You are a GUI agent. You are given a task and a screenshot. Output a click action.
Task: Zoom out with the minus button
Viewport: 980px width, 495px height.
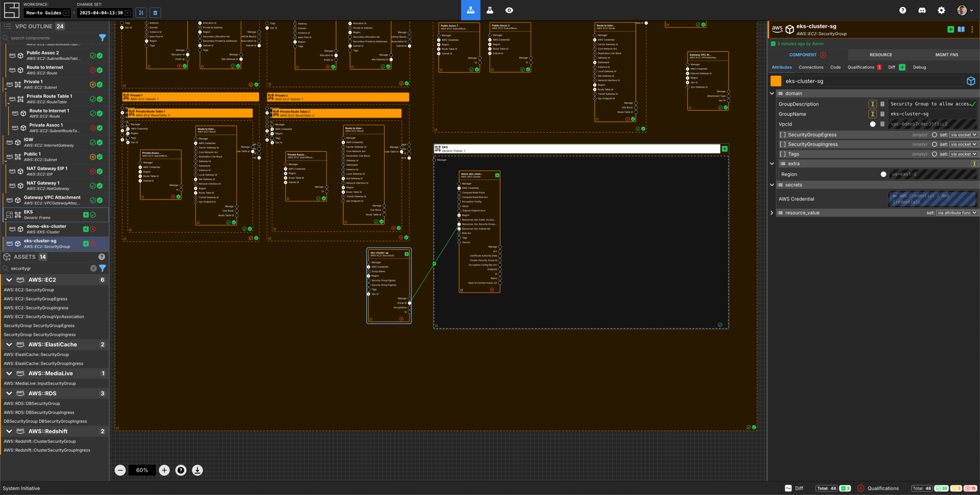coord(120,470)
